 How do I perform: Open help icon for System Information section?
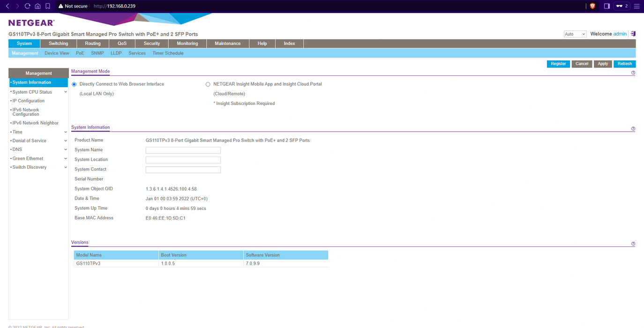[633, 129]
